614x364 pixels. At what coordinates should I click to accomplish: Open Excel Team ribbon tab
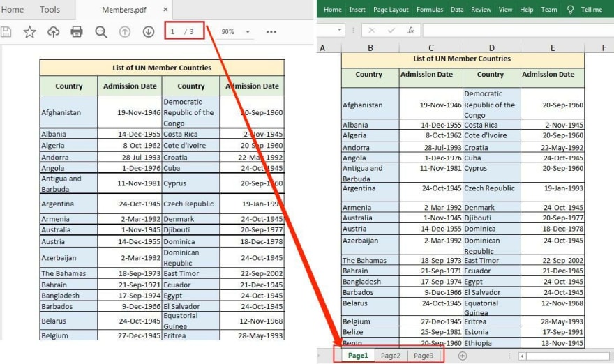pyautogui.click(x=548, y=9)
